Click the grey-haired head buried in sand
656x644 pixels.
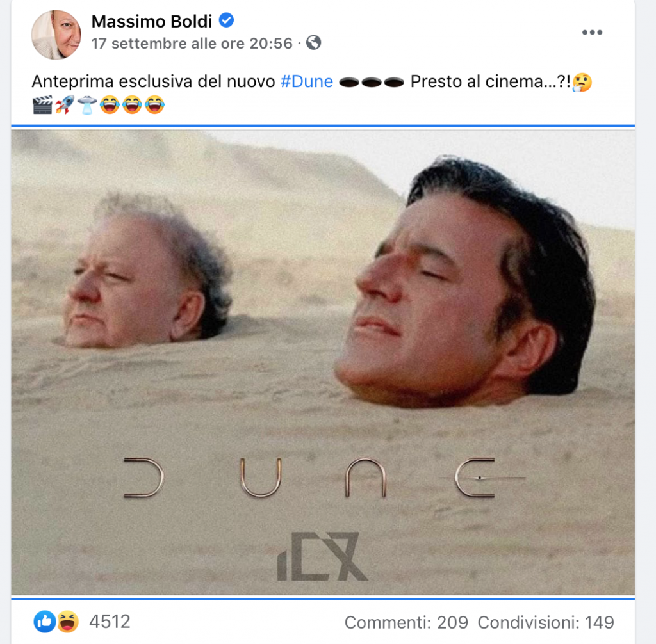[147, 272]
